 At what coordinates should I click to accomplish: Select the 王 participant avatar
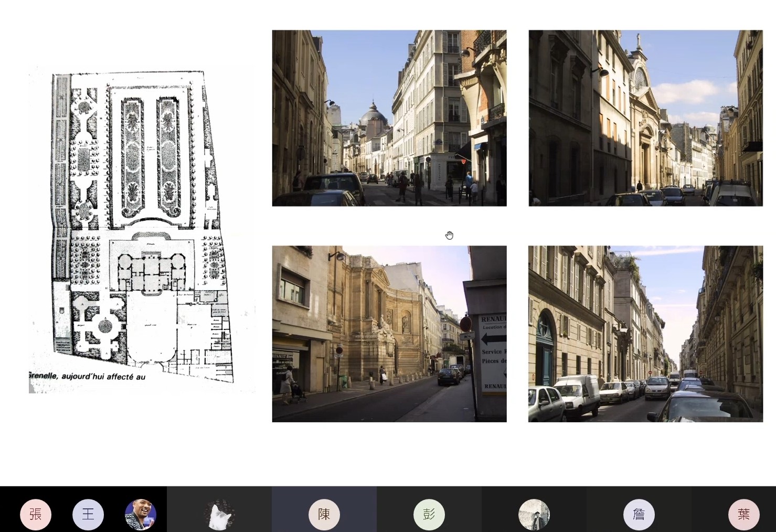click(x=88, y=514)
